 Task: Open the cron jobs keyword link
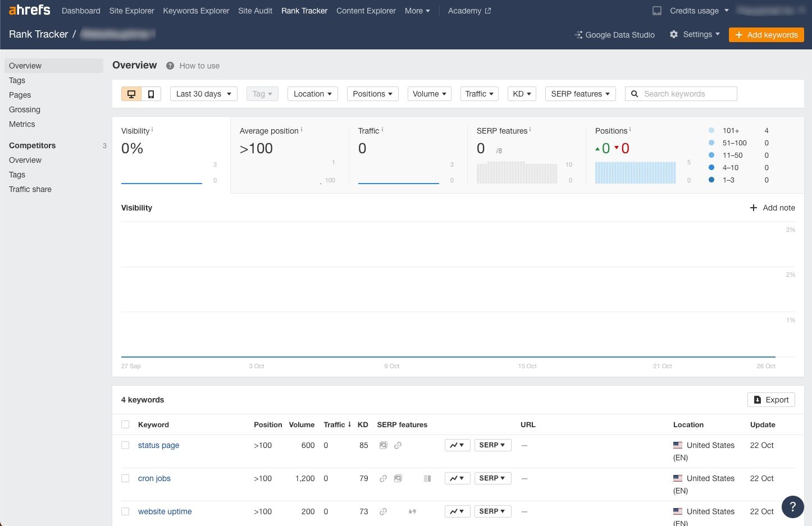[x=154, y=478]
